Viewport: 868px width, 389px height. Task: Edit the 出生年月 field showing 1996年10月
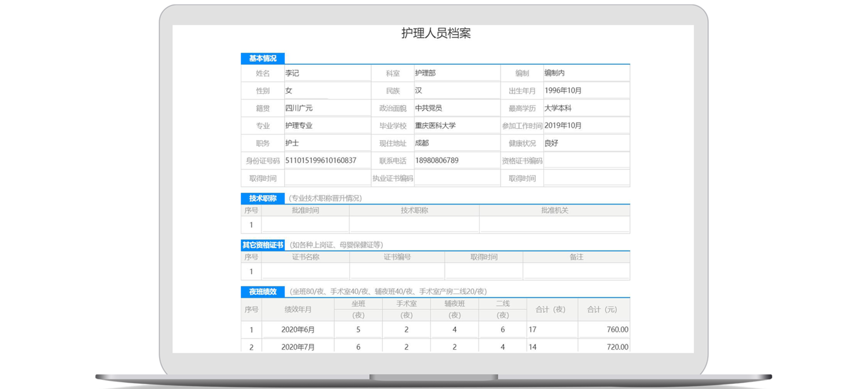(x=586, y=91)
